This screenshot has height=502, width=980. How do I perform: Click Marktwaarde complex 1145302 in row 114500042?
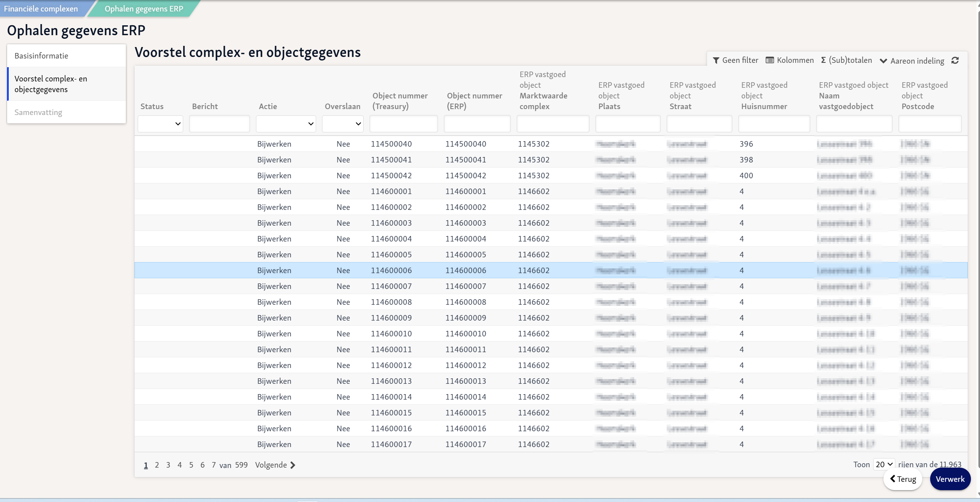[x=534, y=176]
